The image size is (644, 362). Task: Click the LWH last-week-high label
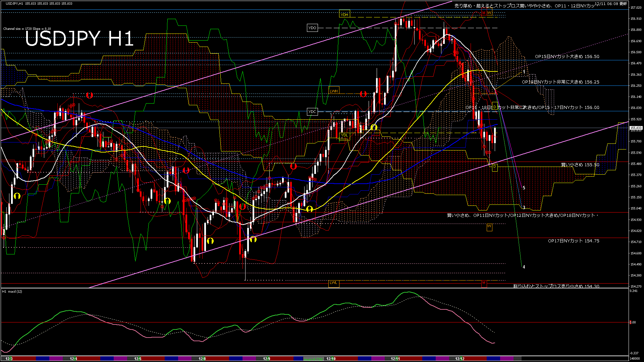(x=334, y=90)
